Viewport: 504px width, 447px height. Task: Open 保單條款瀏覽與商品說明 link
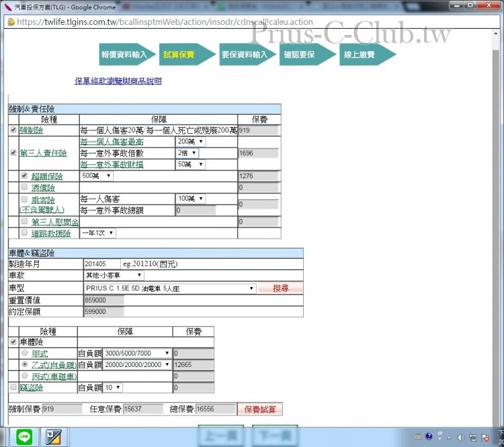click(x=118, y=81)
